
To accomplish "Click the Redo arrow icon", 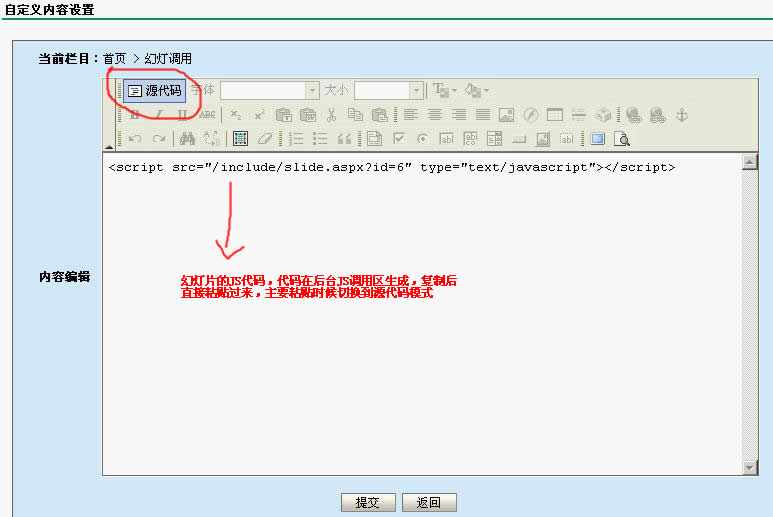I will [x=159, y=139].
